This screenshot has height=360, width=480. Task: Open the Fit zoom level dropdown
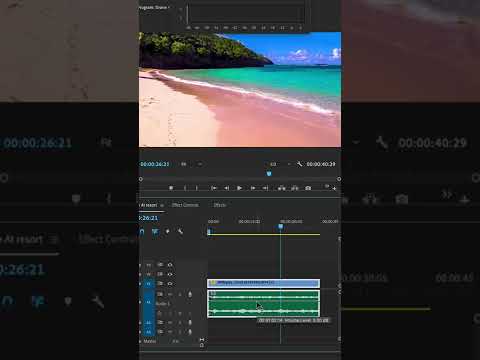(x=191, y=164)
